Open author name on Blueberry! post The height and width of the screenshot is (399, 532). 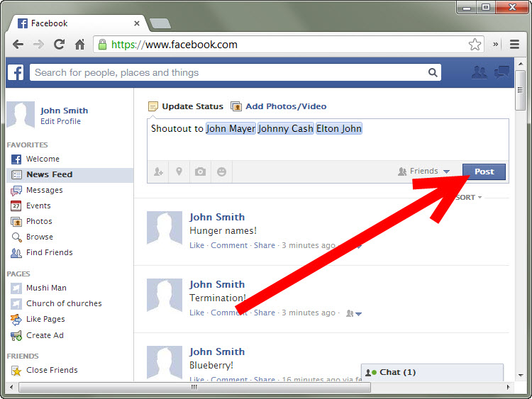(217, 352)
